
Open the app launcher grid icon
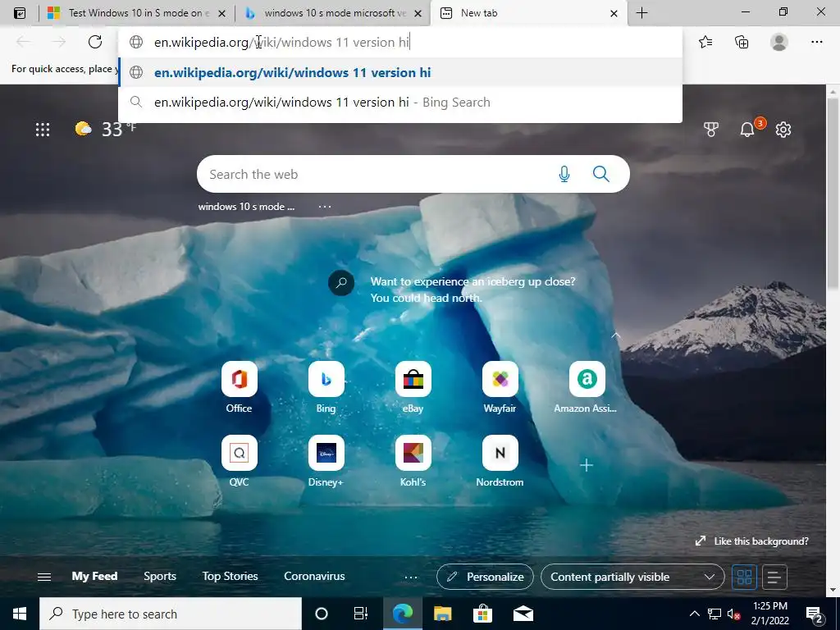43,130
